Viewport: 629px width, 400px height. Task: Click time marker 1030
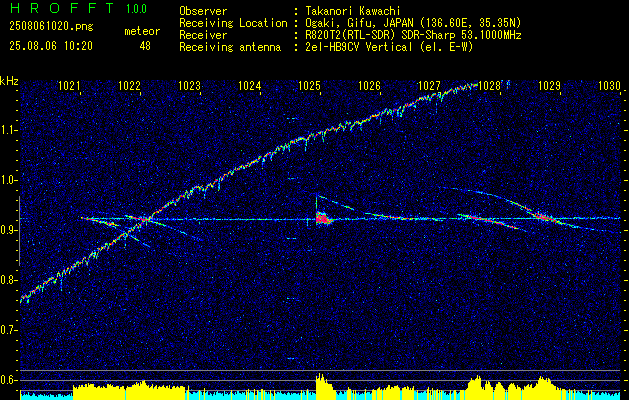609,85
